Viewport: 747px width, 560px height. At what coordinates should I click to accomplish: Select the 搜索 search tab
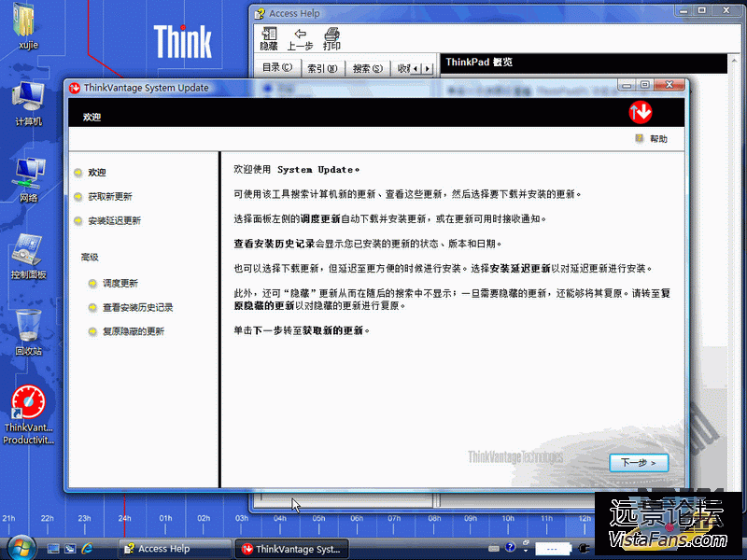(x=368, y=68)
